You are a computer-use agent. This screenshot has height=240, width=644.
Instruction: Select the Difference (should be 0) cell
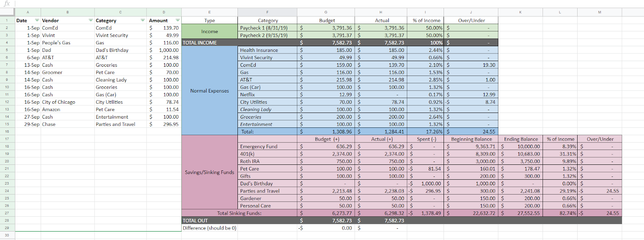pos(209,228)
